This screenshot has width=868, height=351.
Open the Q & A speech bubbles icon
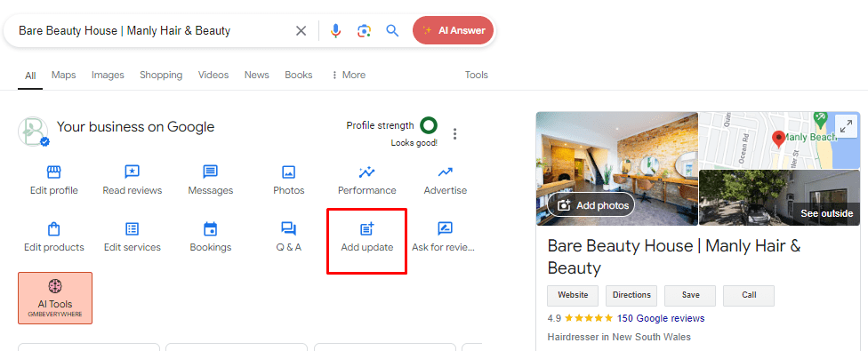(288, 229)
